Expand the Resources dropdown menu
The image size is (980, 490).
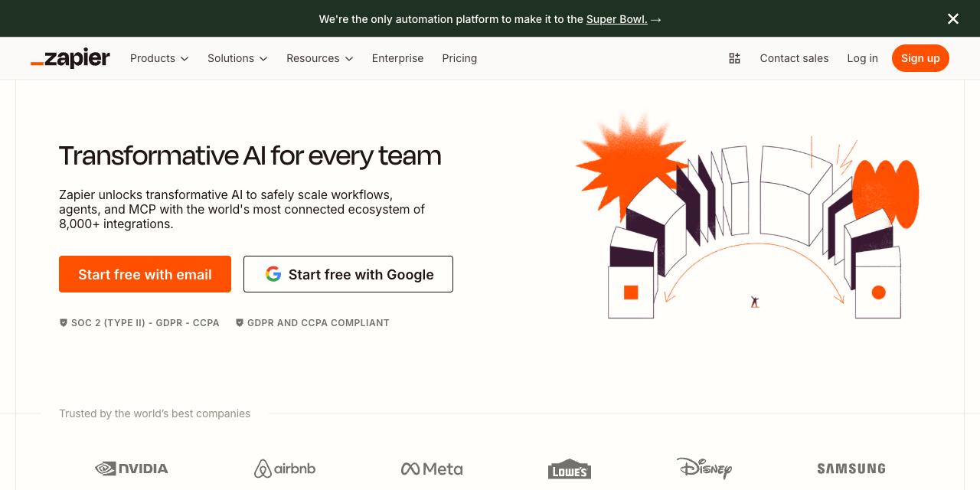pyautogui.click(x=319, y=58)
